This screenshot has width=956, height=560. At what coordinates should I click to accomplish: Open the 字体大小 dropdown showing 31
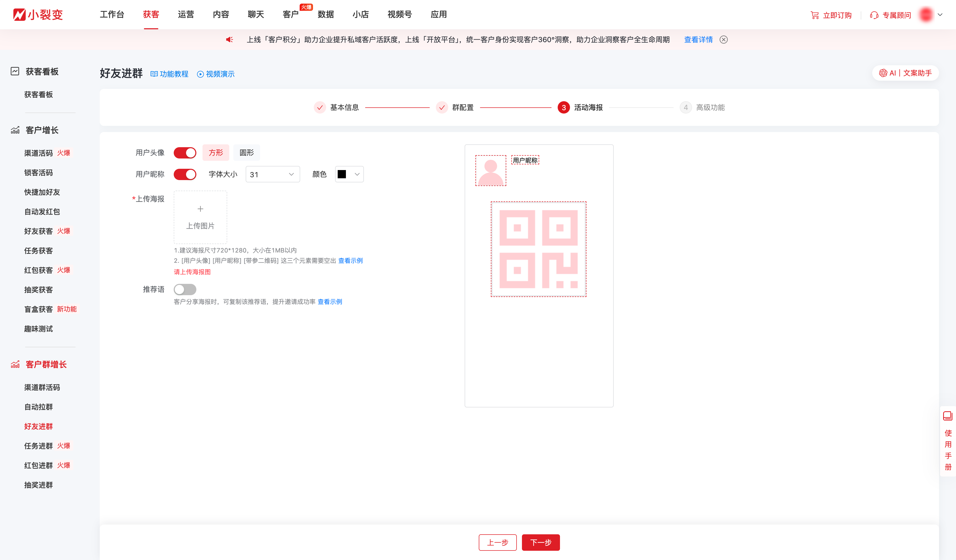click(272, 174)
